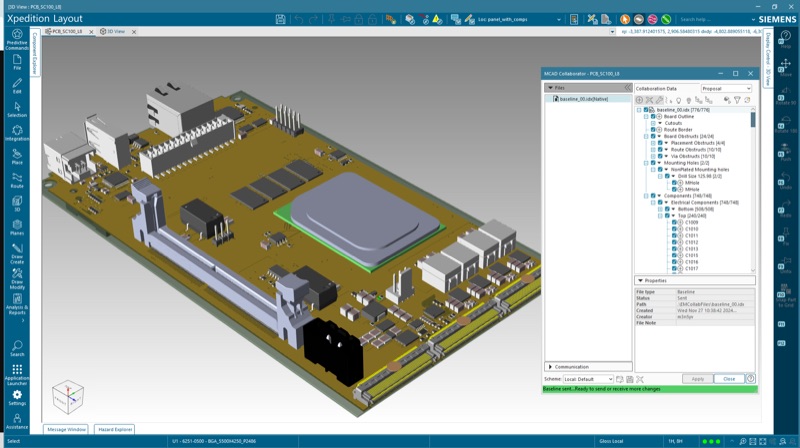Image resolution: width=800 pixels, height=448 pixels.
Task: Switch to the PCB_SC100_L8 tab
Action: coord(67,32)
